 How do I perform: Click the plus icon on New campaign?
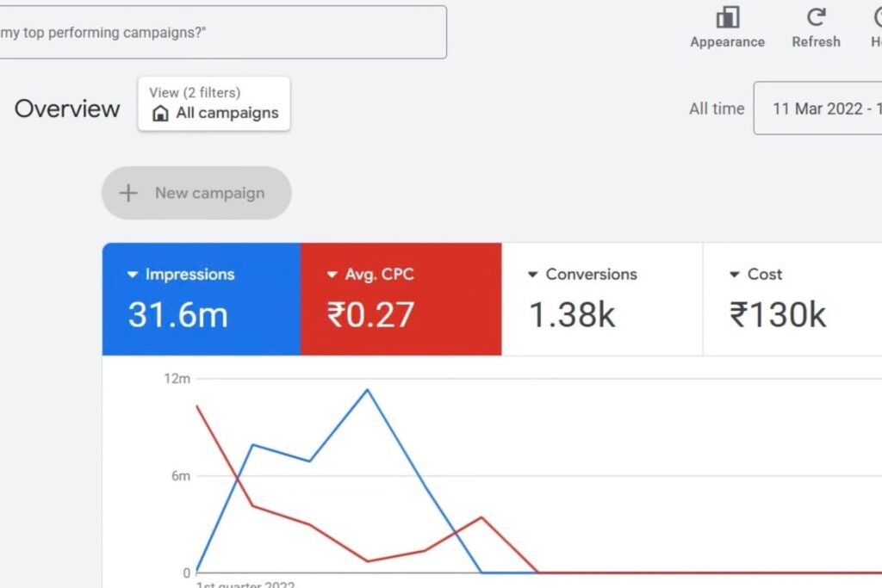[128, 193]
